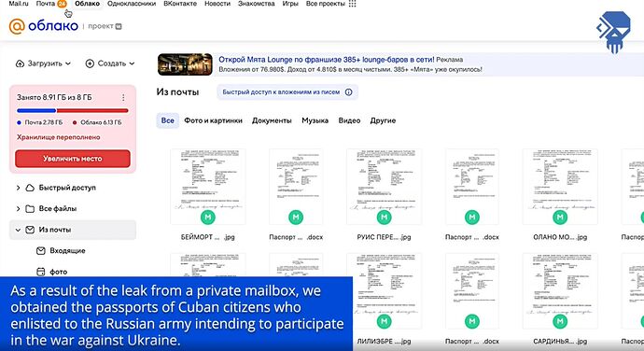Click the upload cloud icon next to Загрузить
Screen dimensions: 644x351
[x=20, y=63]
